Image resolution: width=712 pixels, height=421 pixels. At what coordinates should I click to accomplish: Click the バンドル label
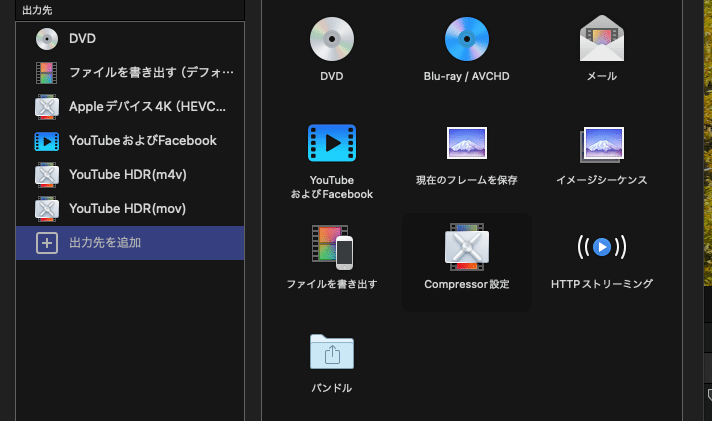(331, 388)
